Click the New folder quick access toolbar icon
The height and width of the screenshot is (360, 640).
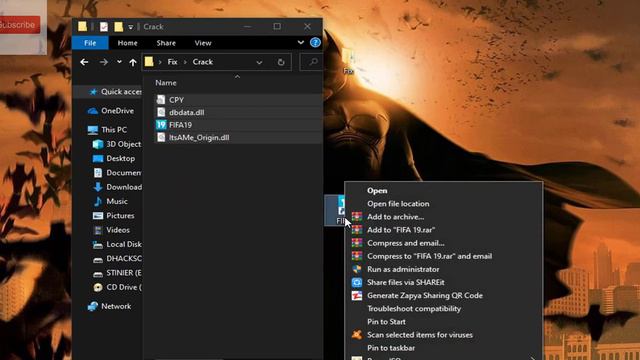(x=118, y=27)
